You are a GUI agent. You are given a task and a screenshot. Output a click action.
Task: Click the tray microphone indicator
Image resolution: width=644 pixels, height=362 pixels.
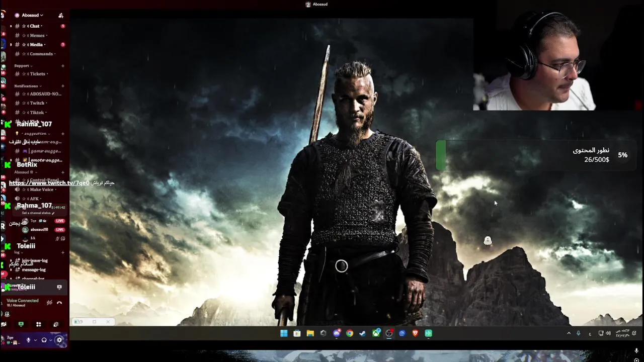tap(578, 333)
